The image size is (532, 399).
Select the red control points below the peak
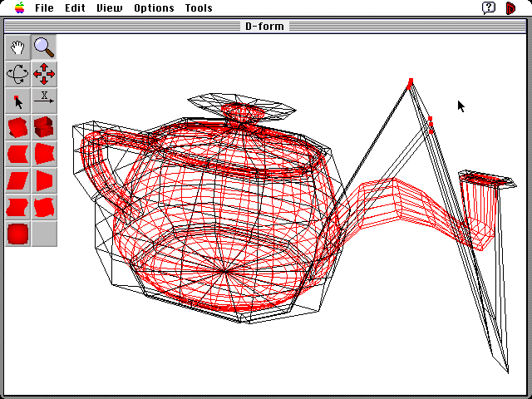[x=431, y=125]
